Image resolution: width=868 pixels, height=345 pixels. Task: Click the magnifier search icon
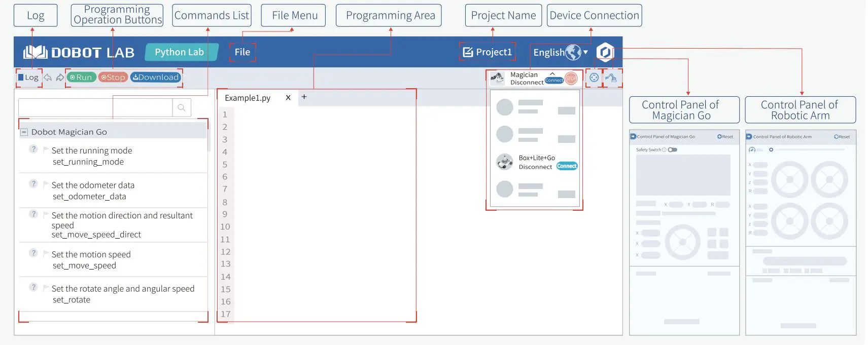[182, 107]
